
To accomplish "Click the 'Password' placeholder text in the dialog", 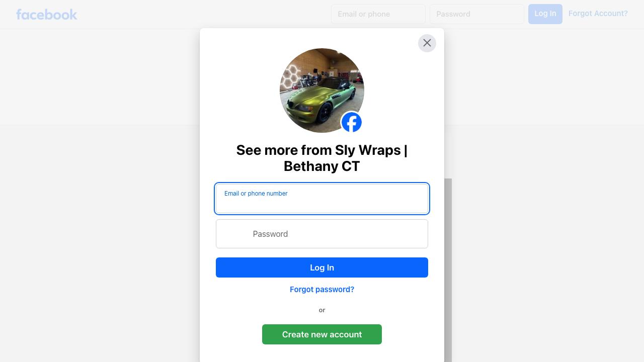I will (270, 234).
